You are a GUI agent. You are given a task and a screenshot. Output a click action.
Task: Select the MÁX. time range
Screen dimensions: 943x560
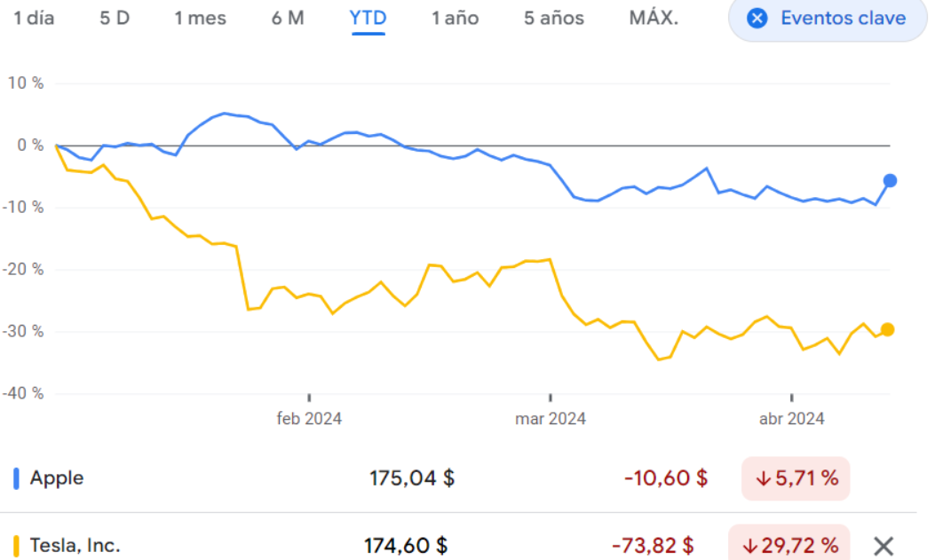(x=654, y=18)
